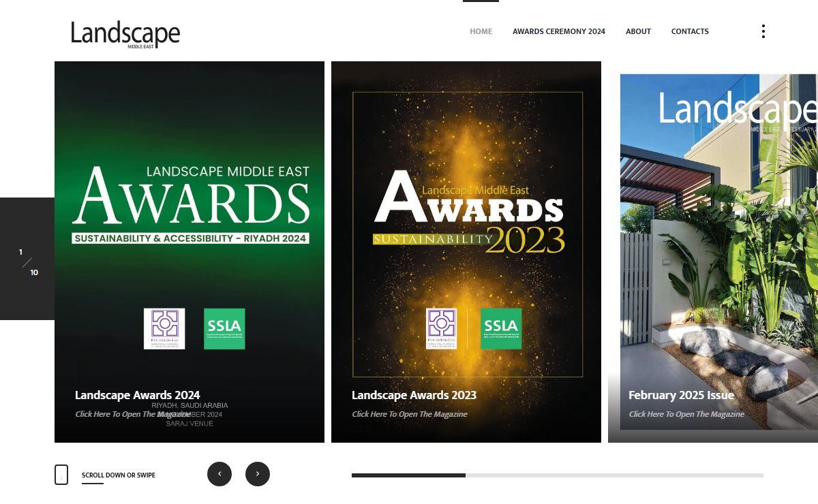Select the gold Awards Sustainability 2023 cover

pyautogui.click(x=466, y=252)
